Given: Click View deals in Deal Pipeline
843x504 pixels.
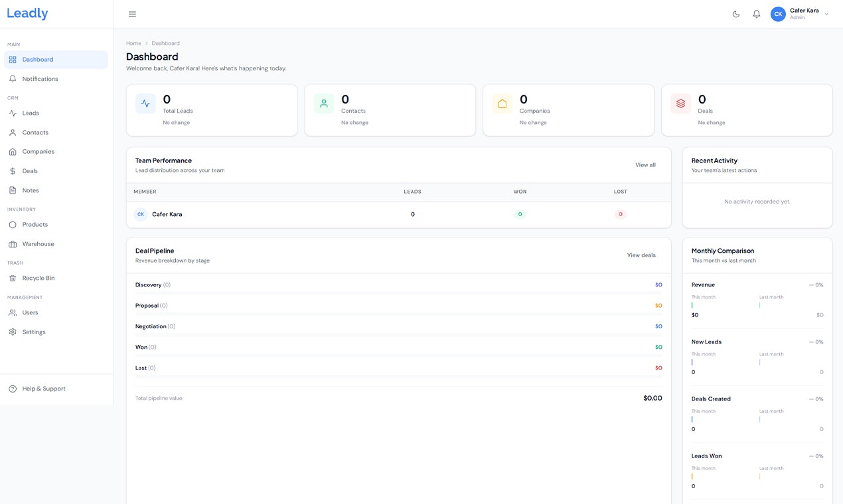Looking at the screenshot, I should point(641,255).
